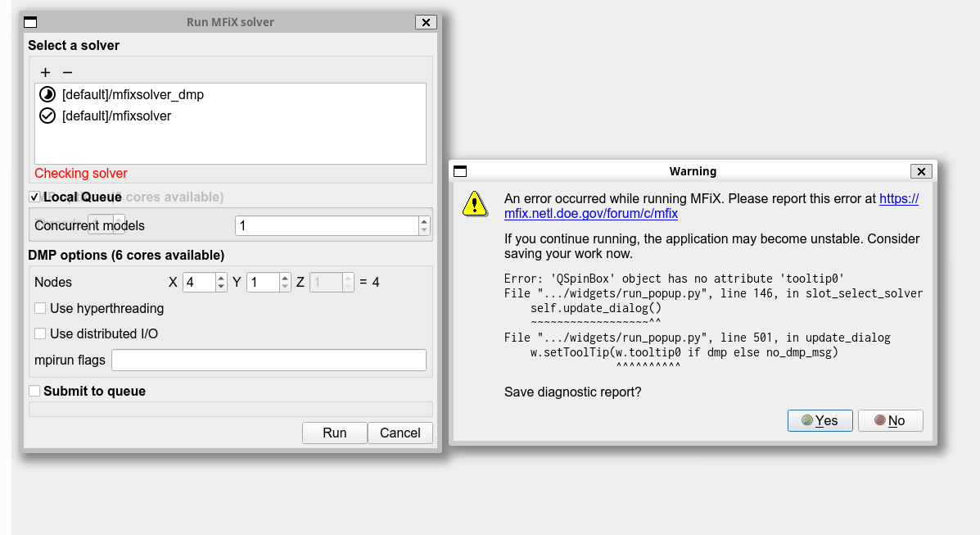Select [default]/mfixsolver entry in the list
980x535 pixels.
click(116, 116)
